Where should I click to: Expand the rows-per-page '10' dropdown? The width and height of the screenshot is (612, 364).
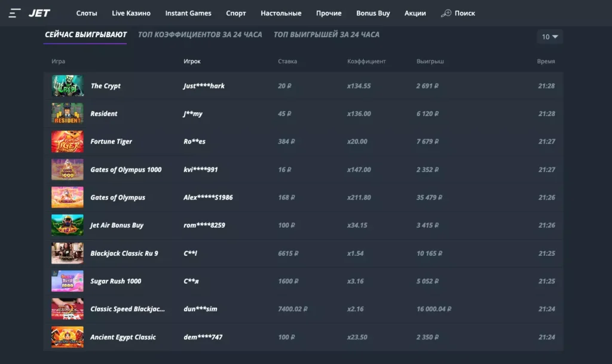[549, 36]
